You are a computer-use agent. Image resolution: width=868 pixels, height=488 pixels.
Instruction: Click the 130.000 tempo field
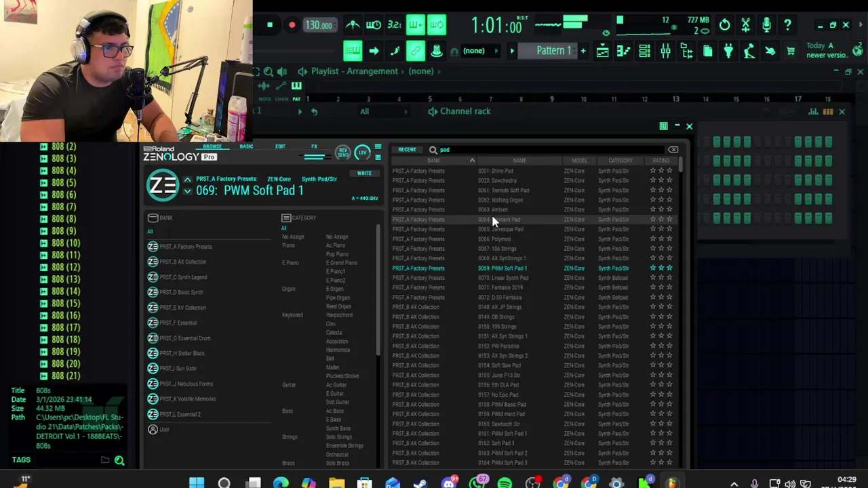[319, 25]
